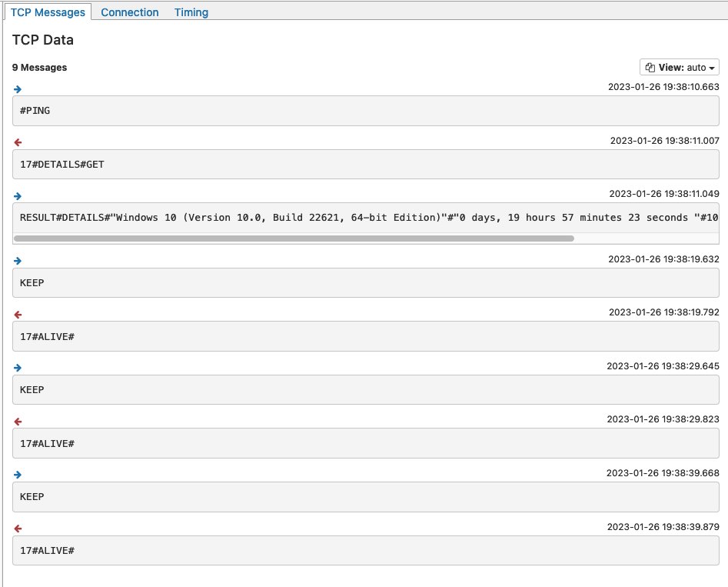The image size is (728, 587).
Task: Click the 9 Messages count label
Action: click(x=39, y=68)
